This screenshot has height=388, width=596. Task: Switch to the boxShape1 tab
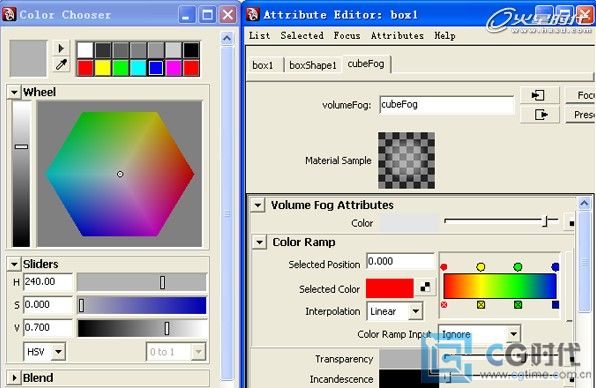pos(313,65)
